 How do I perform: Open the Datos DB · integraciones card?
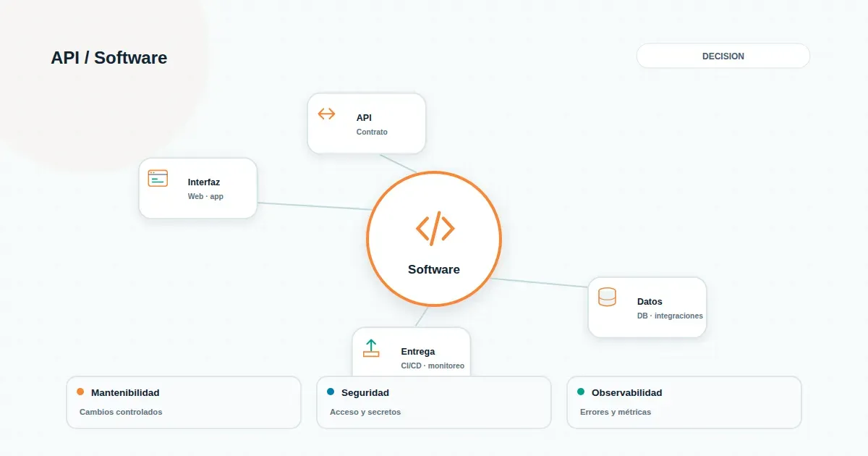647,307
